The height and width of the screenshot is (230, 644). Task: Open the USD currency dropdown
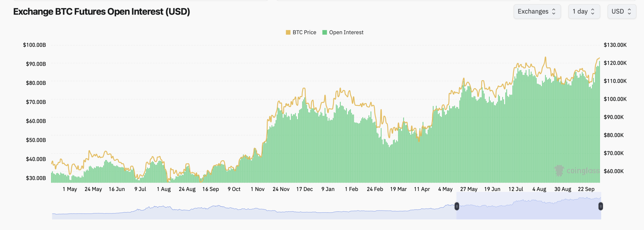point(621,12)
